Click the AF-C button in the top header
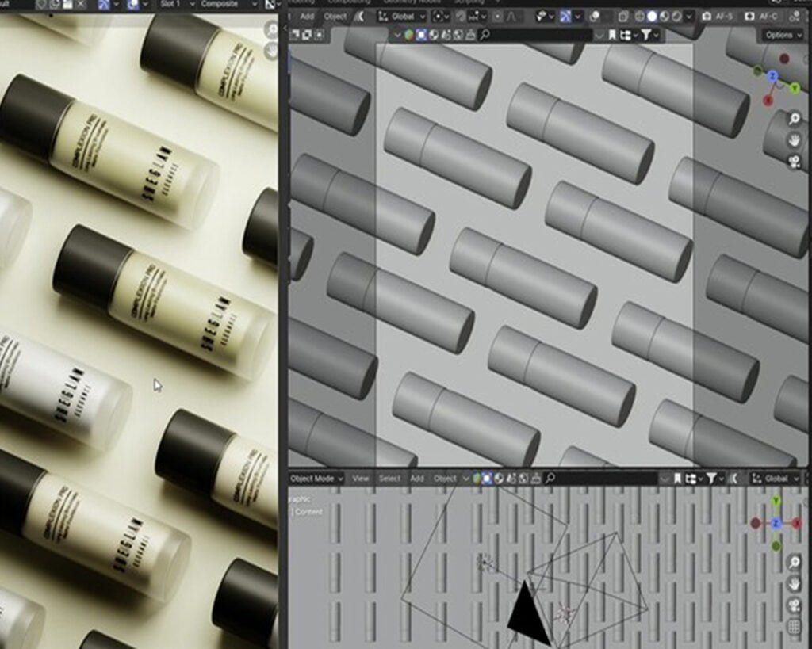The height and width of the screenshot is (649, 812). (x=768, y=16)
